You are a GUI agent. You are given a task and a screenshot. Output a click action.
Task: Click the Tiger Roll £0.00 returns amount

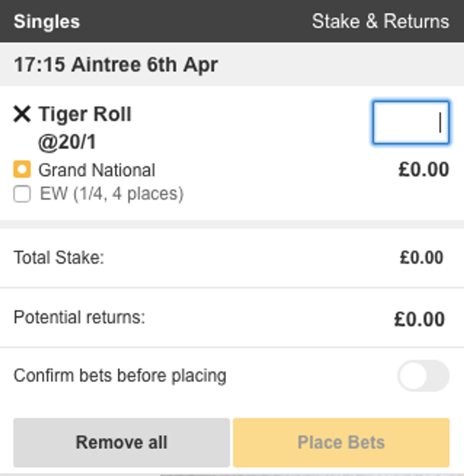pos(423,170)
